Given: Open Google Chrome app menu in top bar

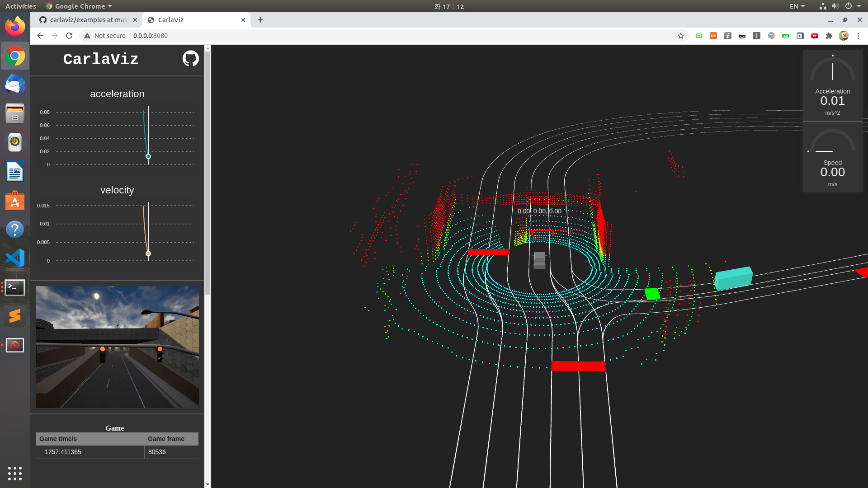Looking at the screenshot, I should (79, 6).
